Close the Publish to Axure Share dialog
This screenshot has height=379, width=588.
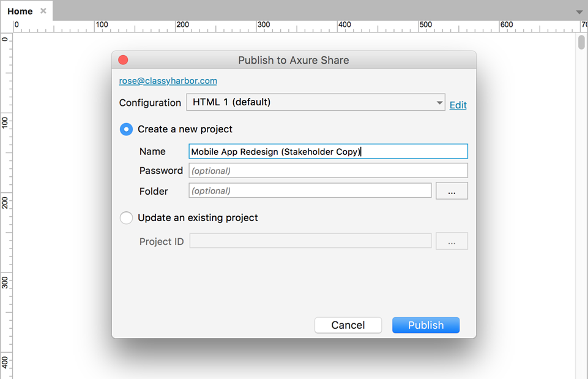123,60
